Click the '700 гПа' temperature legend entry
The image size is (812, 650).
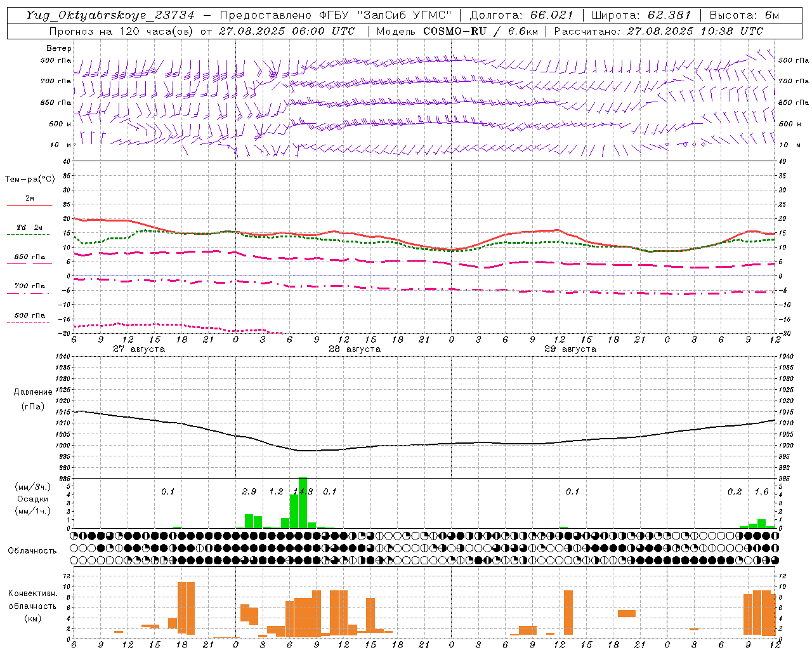tap(29, 286)
